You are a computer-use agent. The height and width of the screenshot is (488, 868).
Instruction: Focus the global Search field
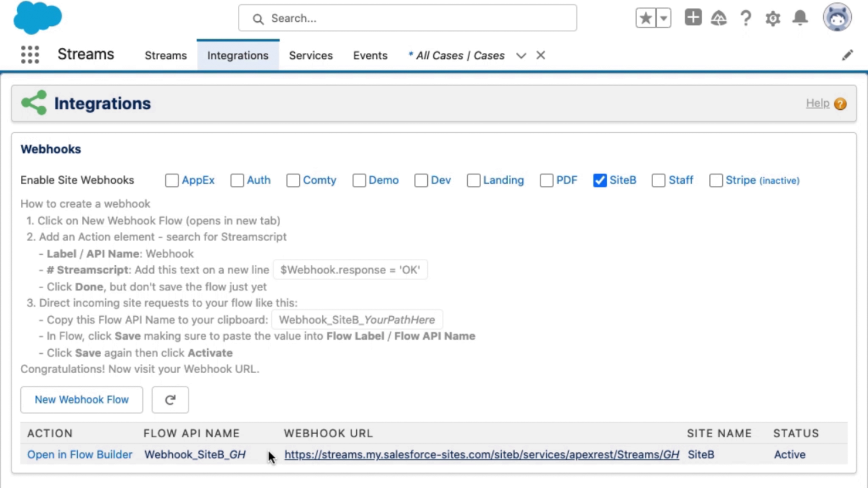(x=407, y=18)
